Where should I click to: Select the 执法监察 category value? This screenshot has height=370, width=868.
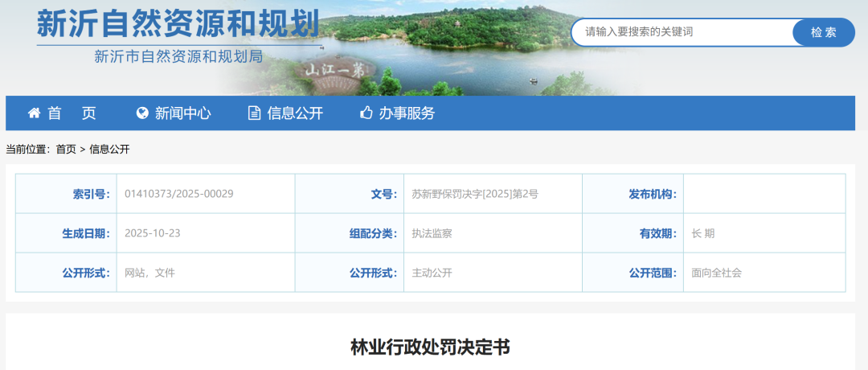point(432,233)
